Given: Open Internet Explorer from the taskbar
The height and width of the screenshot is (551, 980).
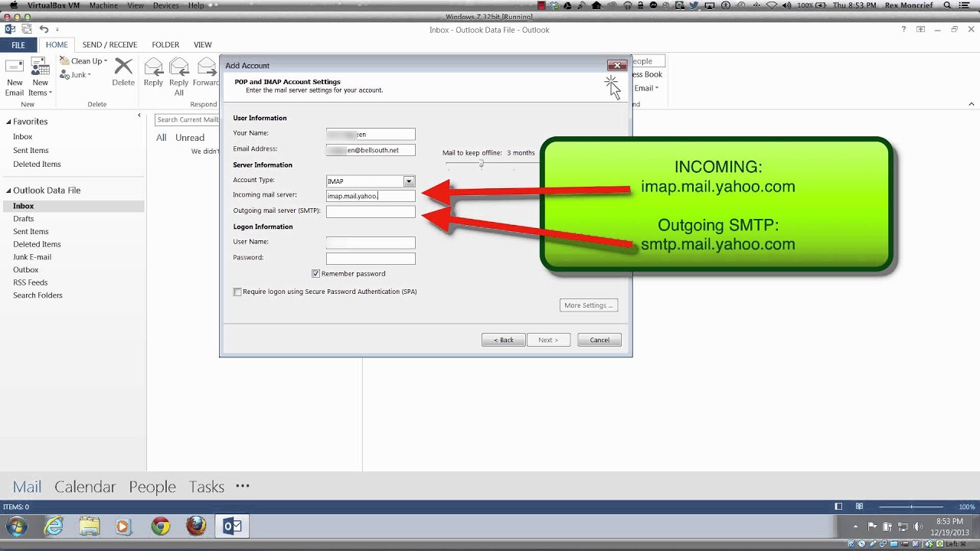Looking at the screenshot, I should (x=54, y=527).
